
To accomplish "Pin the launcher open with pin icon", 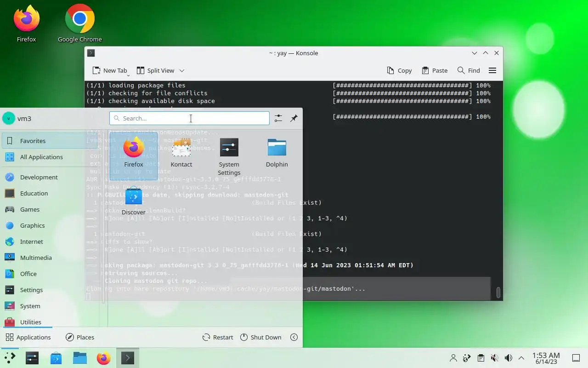I will (x=294, y=118).
